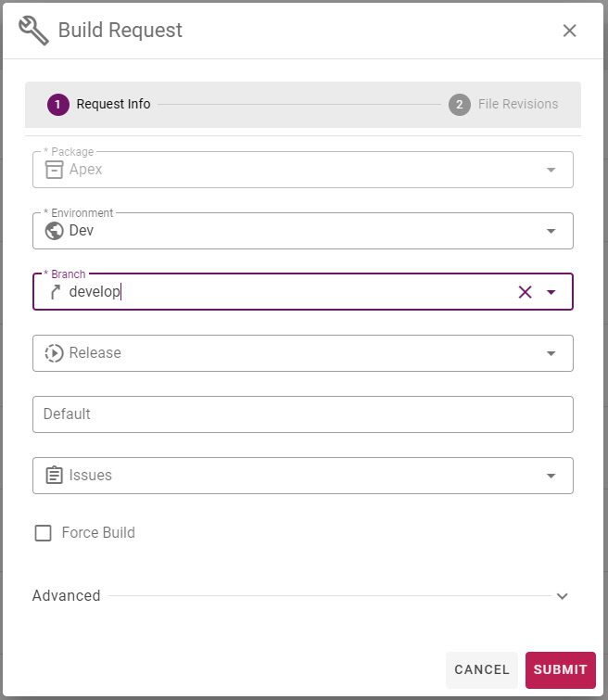
Task: Click the step 2 number circle
Action: (460, 105)
